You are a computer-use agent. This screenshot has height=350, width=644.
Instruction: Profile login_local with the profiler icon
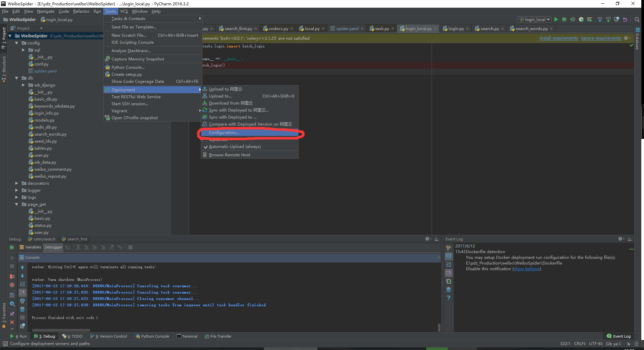(581, 19)
